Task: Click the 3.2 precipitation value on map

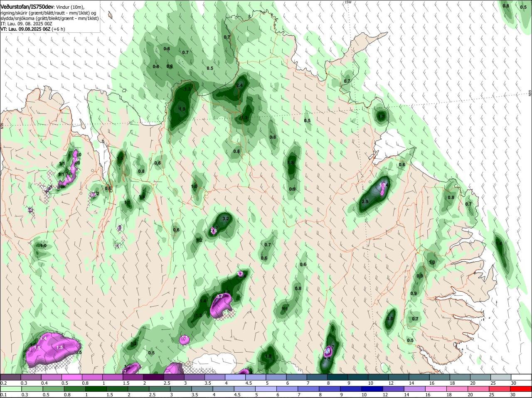Action: [x=226, y=218]
